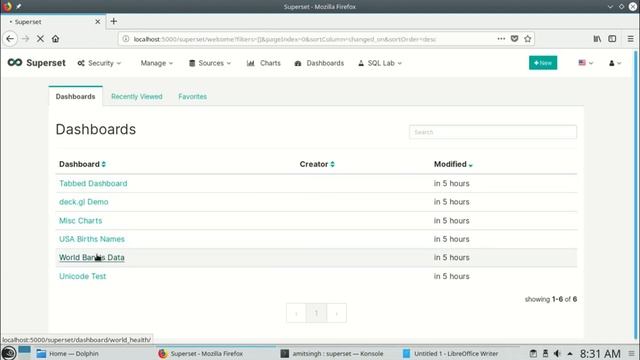Toggle the Firefox sidebar icon
The width and height of the screenshot is (640, 360).
point(612,39)
